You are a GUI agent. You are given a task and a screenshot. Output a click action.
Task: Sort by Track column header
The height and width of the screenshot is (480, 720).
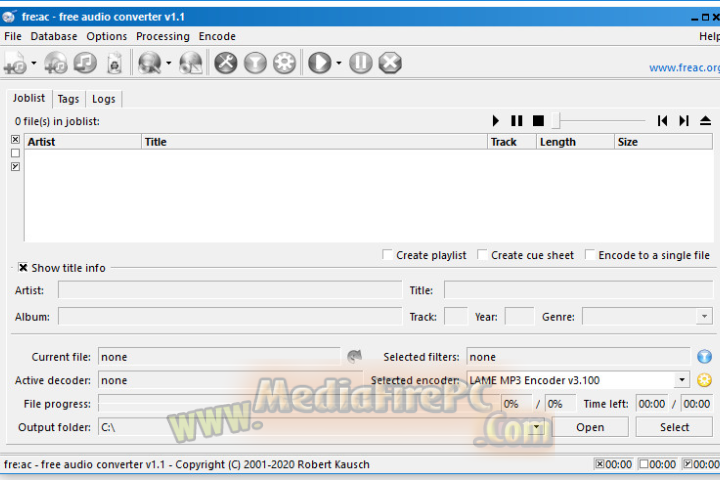click(512, 142)
